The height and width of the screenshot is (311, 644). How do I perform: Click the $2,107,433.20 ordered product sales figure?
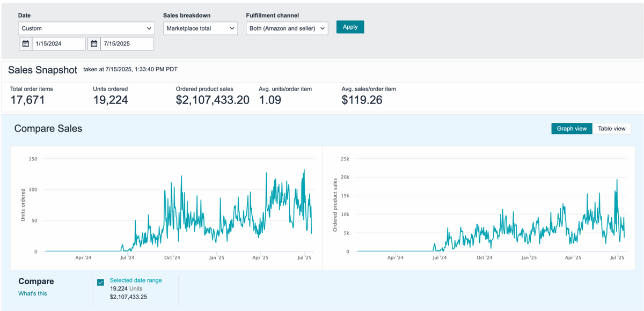pyautogui.click(x=213, y=100)
